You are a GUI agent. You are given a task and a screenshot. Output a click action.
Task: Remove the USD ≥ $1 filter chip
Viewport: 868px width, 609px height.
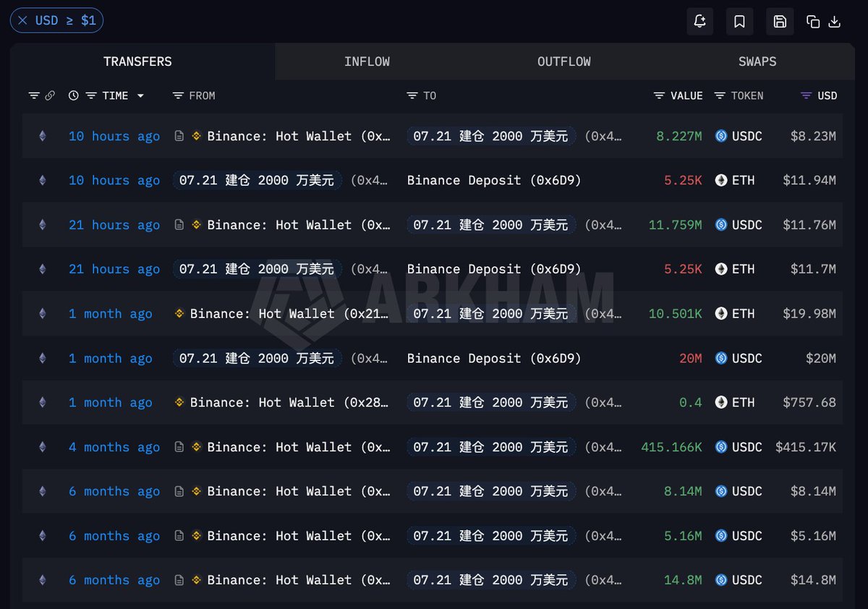tap(22, 21)
